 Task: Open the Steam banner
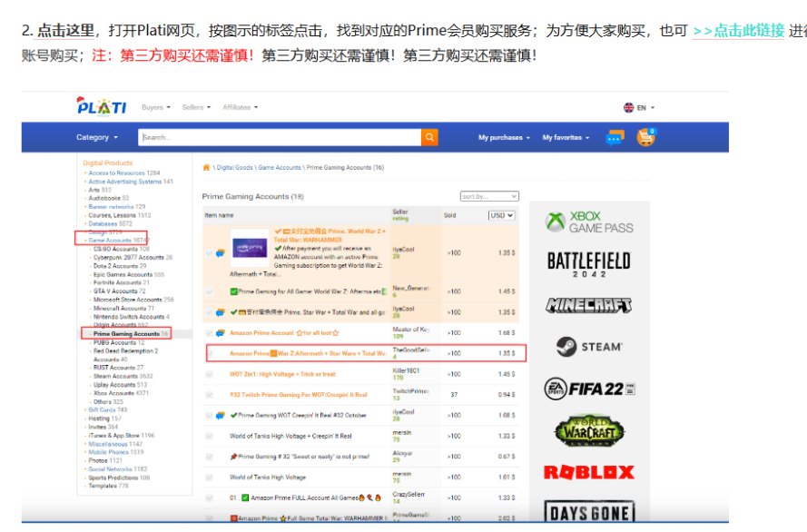589,347
